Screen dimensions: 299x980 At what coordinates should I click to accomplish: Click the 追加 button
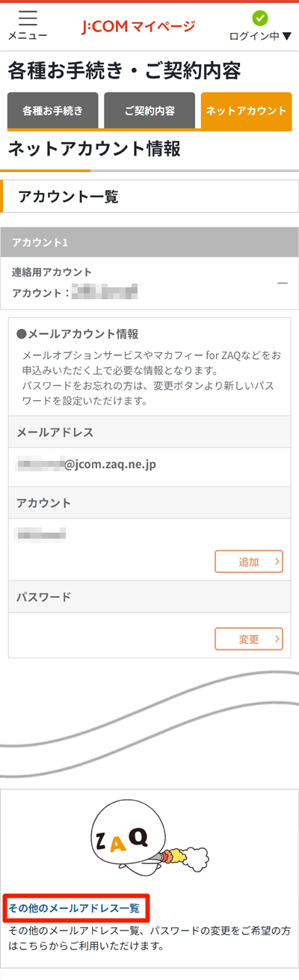pos(249,562)
